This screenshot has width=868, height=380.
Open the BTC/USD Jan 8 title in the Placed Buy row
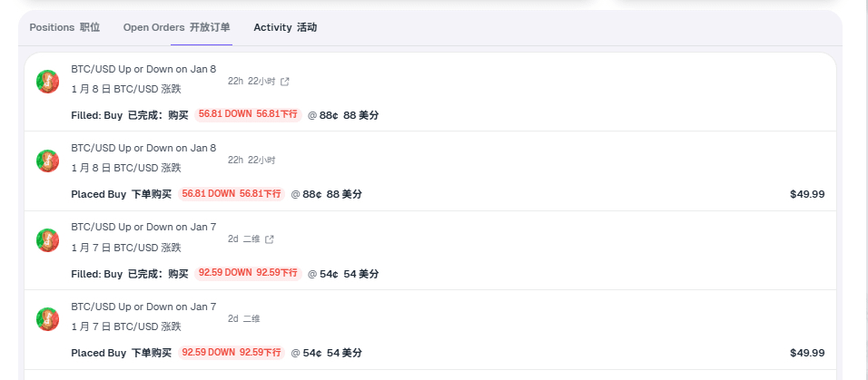click(143, 148)
